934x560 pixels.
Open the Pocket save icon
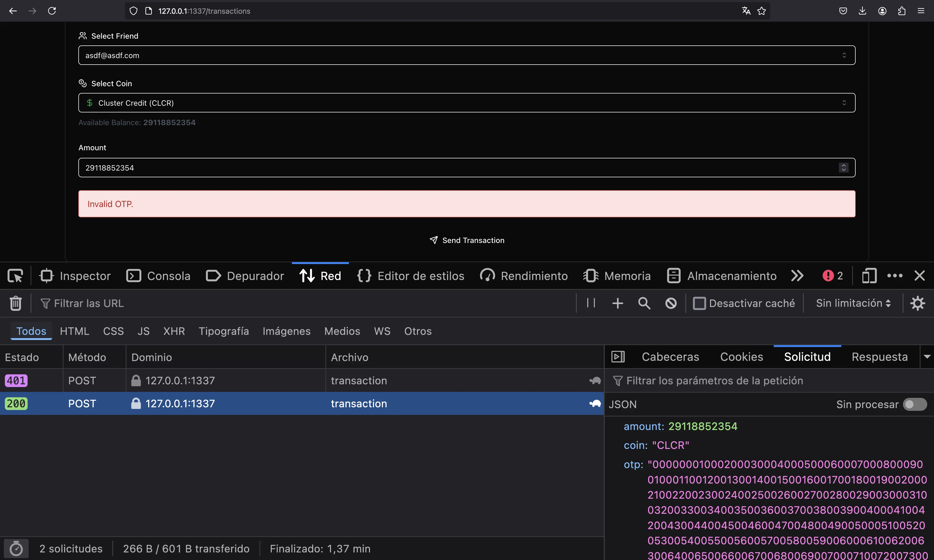point(843,11)
